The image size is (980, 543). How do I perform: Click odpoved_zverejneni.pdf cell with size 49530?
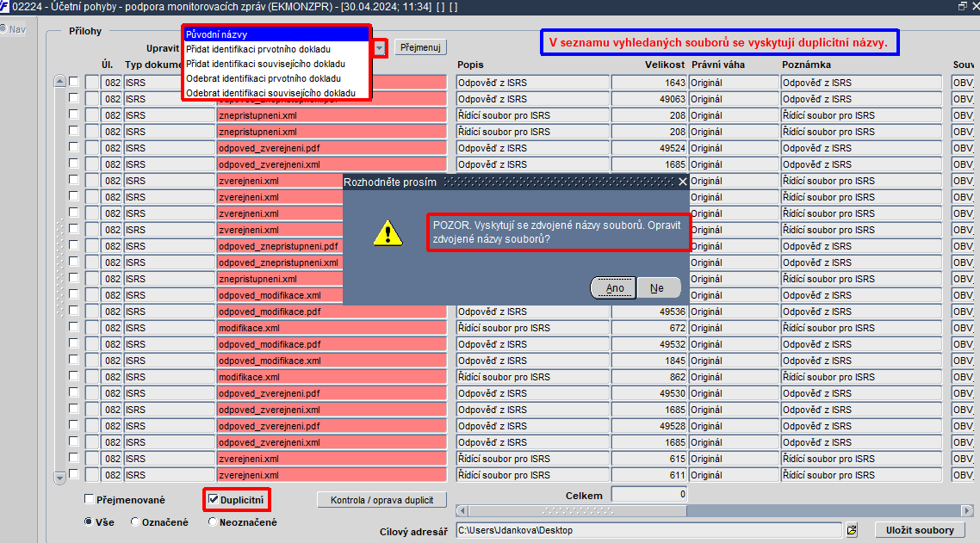[332, 393]
